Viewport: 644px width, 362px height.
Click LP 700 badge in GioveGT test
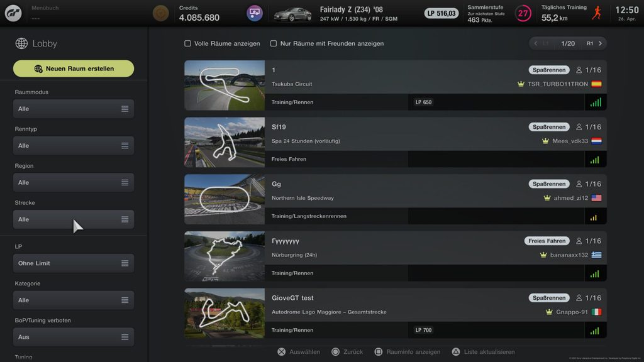[423, 330]
